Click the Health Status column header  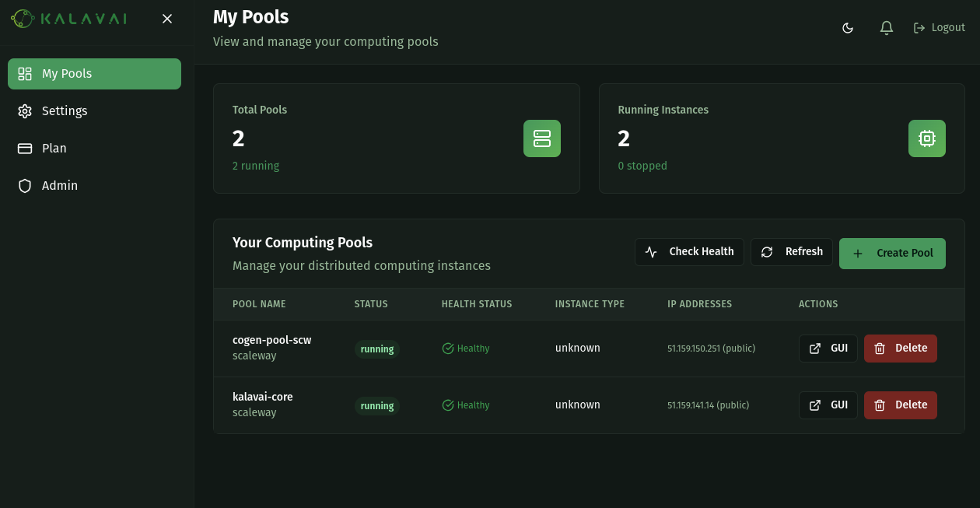[x=477, y=304]
